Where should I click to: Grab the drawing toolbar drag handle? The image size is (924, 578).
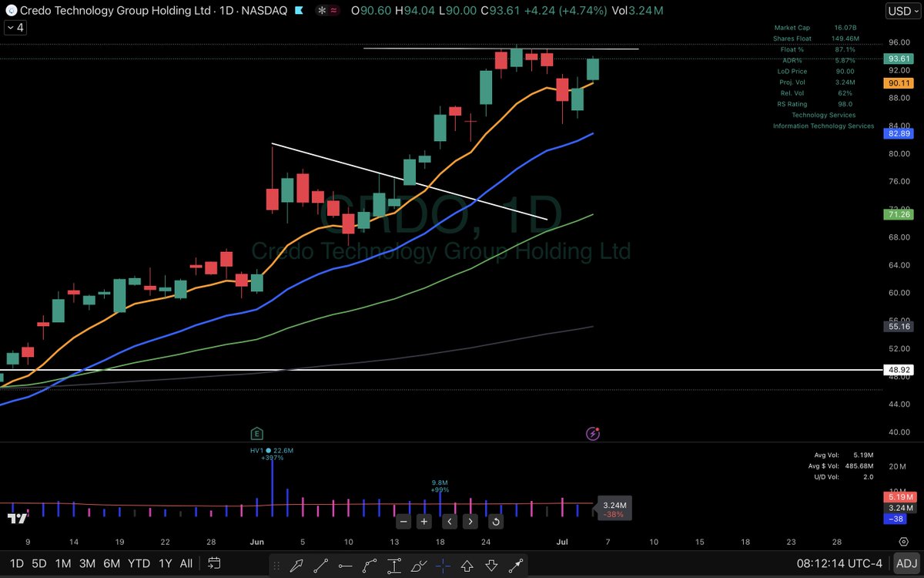pyautogui.click(x=276, y=566)
